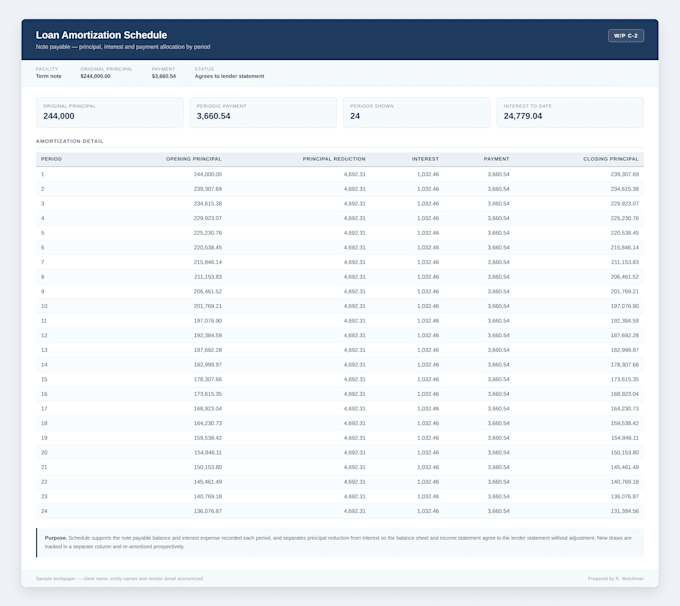Screen dimensions: 680x606
Task: Select the Interest To Date summary card
Action: pos(570,112)
